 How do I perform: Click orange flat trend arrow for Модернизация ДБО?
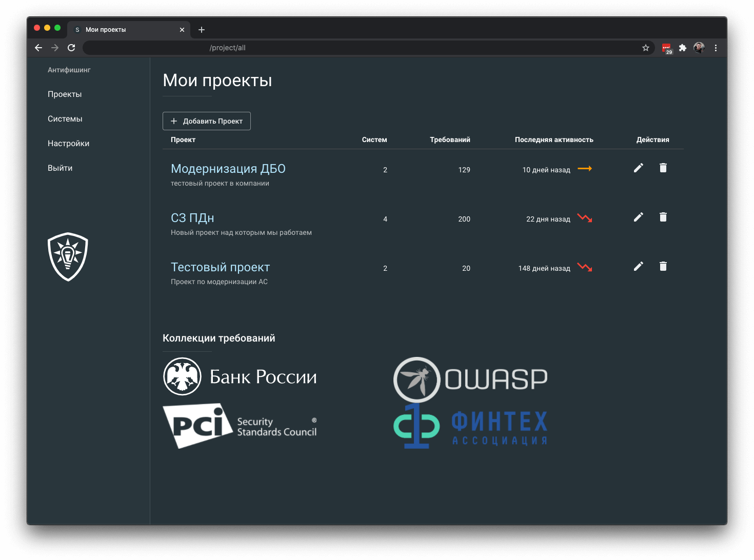click(585, 168)
